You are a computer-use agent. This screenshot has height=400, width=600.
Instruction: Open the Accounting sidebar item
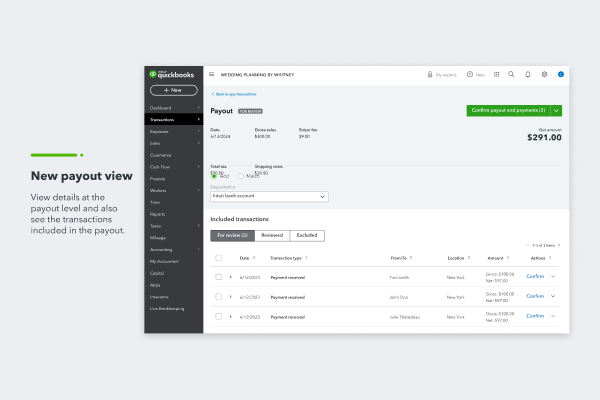[174, 250]
